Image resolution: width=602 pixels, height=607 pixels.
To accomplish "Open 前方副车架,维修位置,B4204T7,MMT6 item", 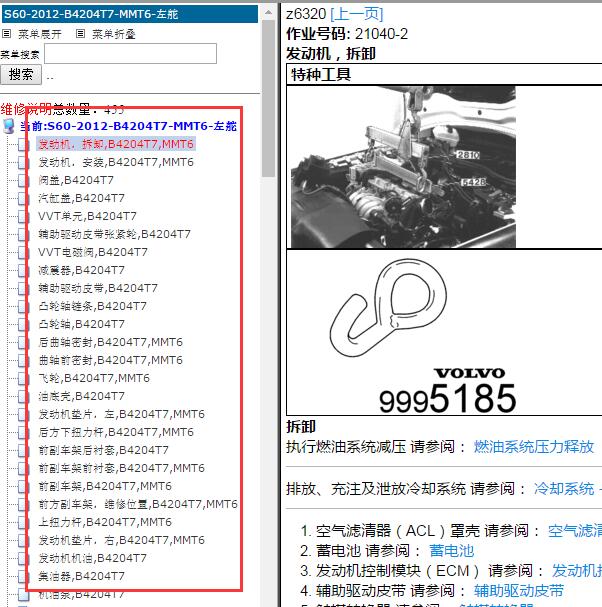I will [x=138, y=504].
